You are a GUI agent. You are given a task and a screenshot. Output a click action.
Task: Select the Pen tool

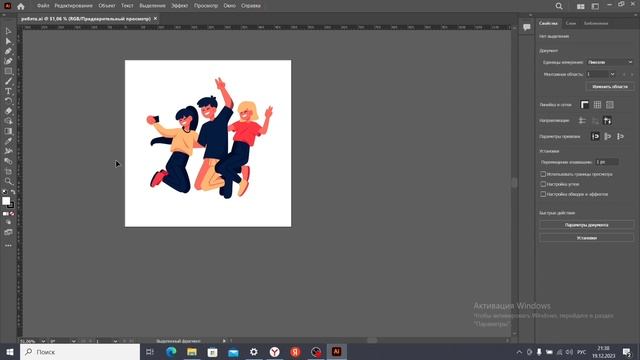(x=8, y=51)
